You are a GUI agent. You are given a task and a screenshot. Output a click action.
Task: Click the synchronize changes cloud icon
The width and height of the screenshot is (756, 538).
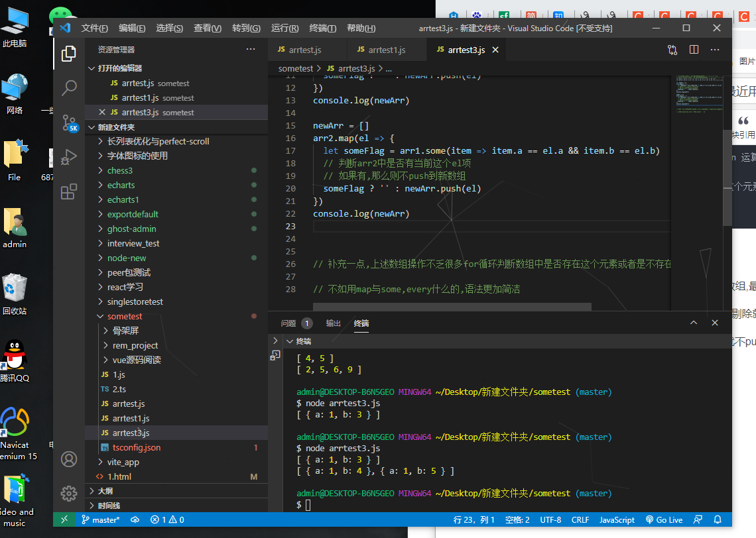coord(135,519)
